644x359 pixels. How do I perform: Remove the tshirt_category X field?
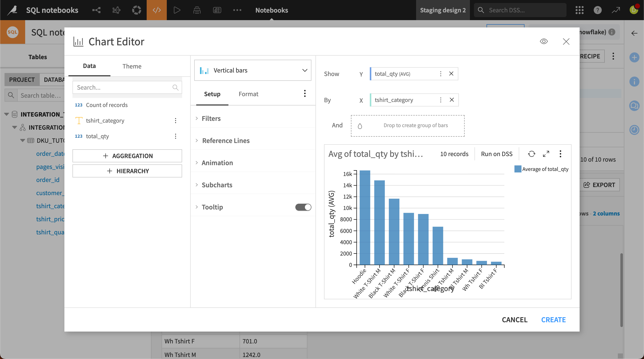click(x=452, y=100)
